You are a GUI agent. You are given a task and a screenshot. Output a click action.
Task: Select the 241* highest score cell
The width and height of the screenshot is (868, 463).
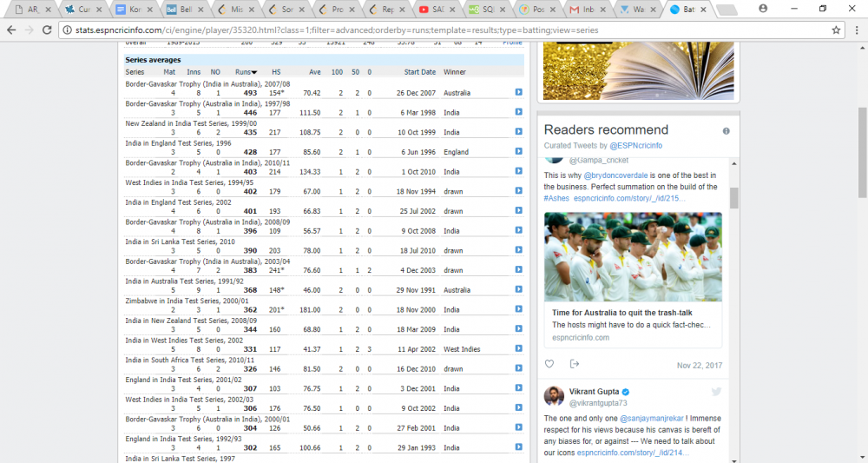point(277,270)
